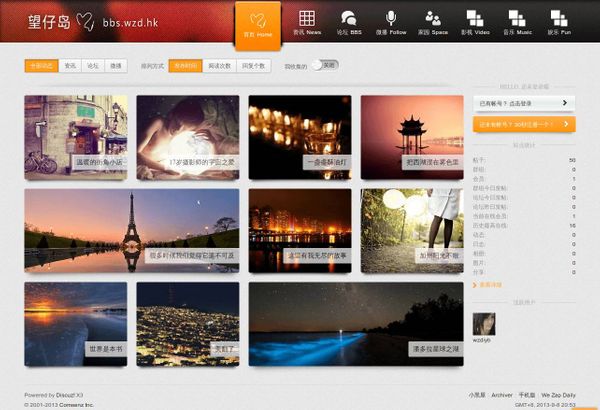600x410 pixels.
Task: Click the 世界是本书 caption
Action: coord(106,349)
